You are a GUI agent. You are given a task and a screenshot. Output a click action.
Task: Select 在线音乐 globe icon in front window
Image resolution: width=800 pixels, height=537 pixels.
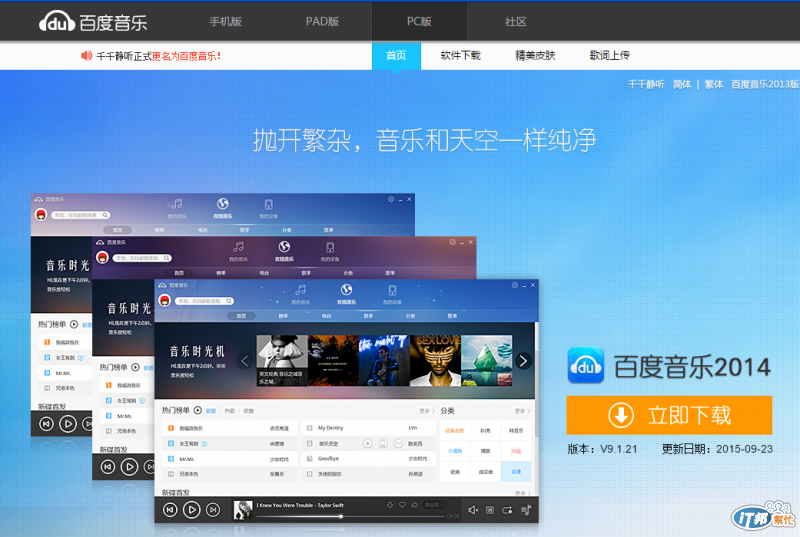coord(346,290)
